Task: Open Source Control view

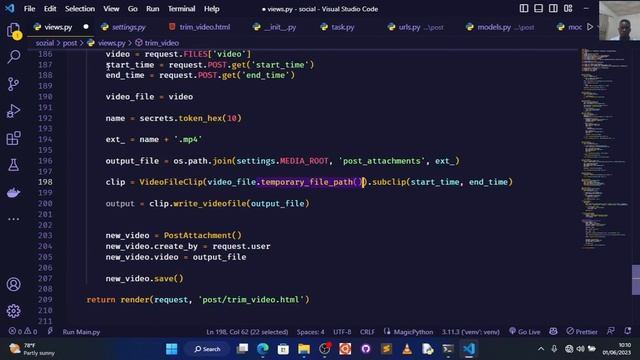Action: click(x=13, y=84)
